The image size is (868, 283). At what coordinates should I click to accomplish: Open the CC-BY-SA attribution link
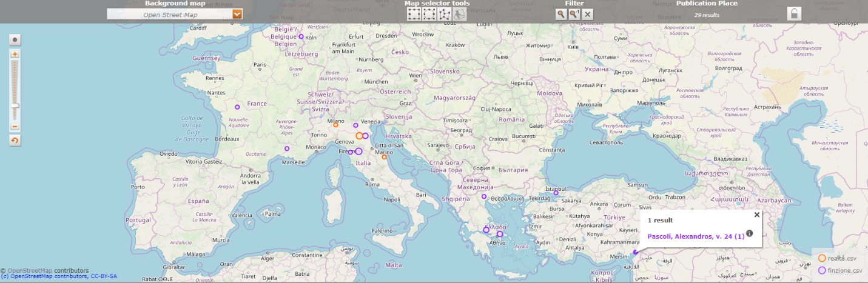58,276
